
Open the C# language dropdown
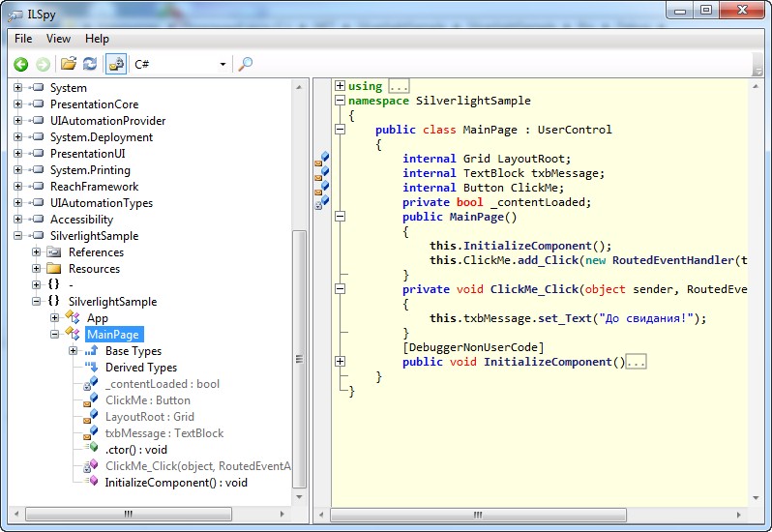point(180,64)
